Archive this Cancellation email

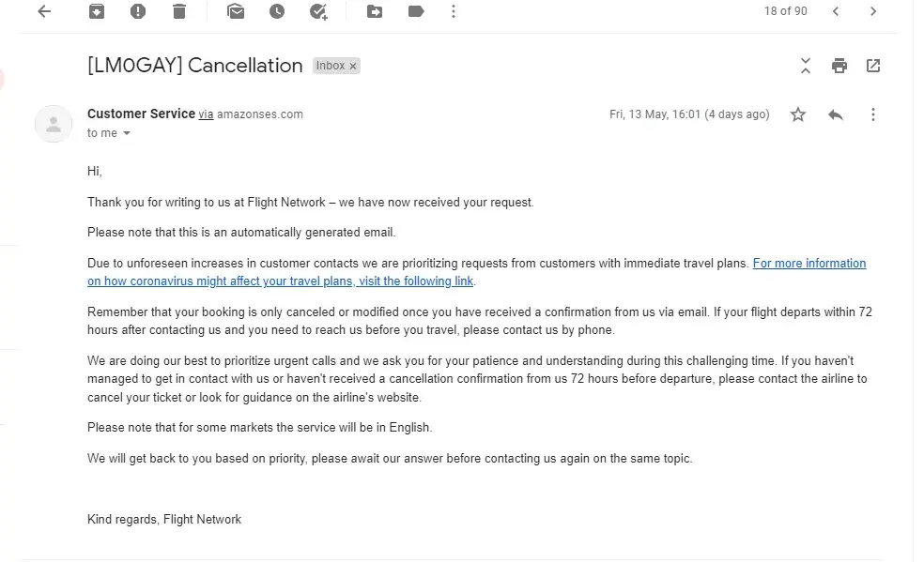[97, 11]
